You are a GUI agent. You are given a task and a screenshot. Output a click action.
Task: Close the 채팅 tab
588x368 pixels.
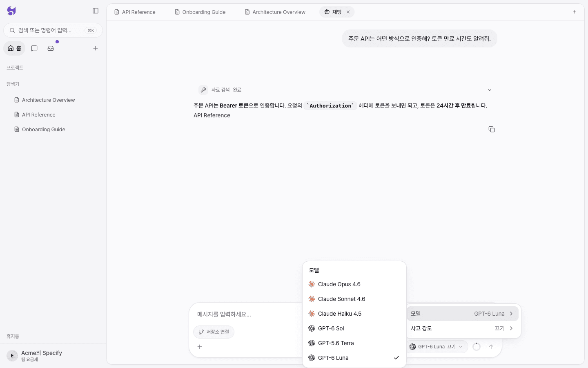click(x=348, y=12)
